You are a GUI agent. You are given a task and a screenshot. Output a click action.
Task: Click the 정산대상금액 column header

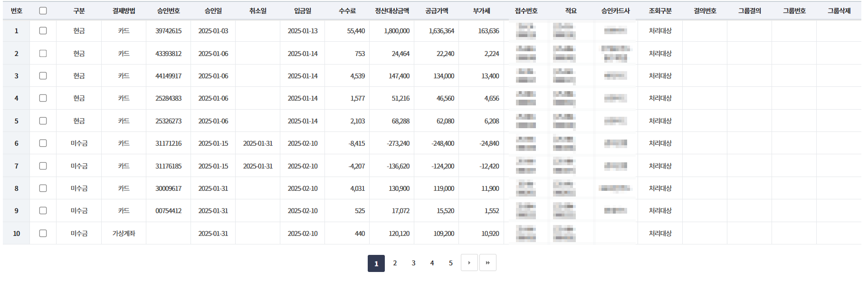coord(392,11)
